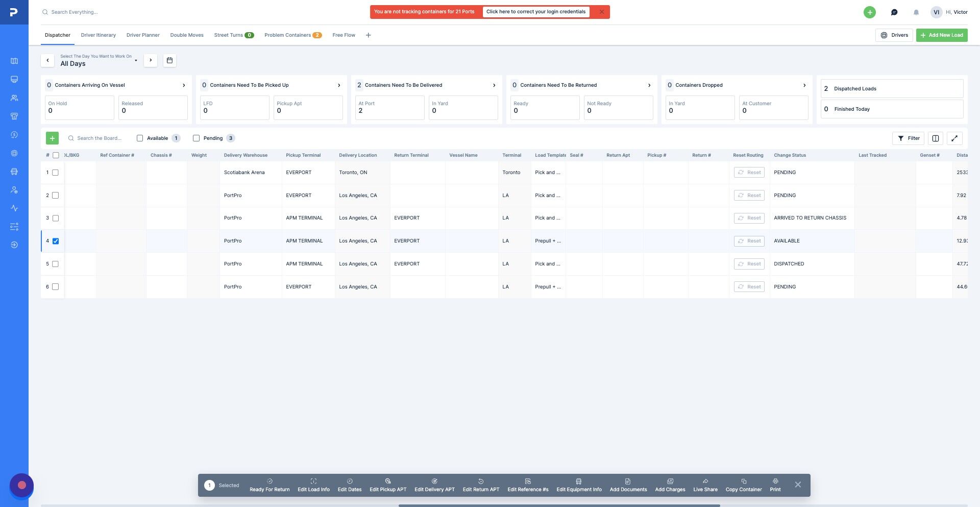
Task: Click Edit Delivery APT in the action bar
Action: pos(434,486)
